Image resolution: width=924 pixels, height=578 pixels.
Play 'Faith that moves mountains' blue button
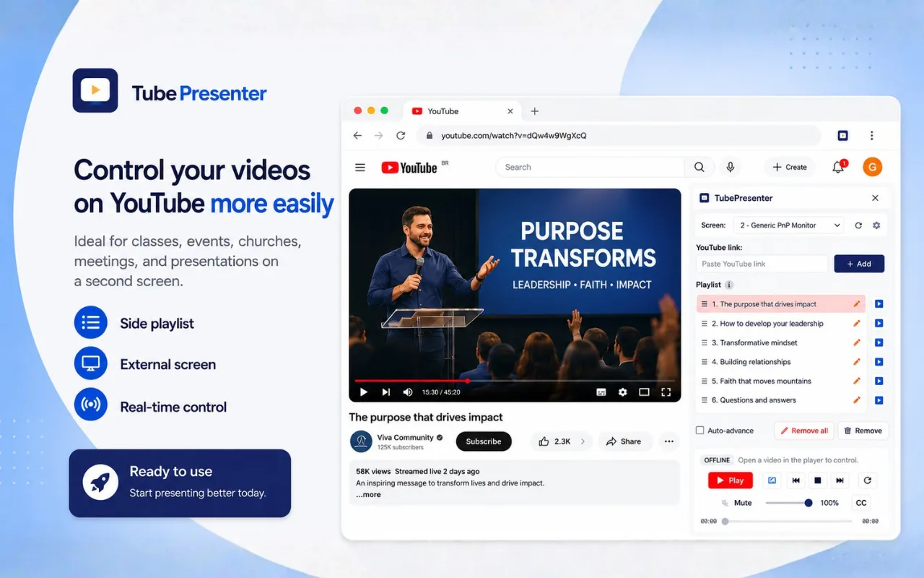tap(879, 381)
